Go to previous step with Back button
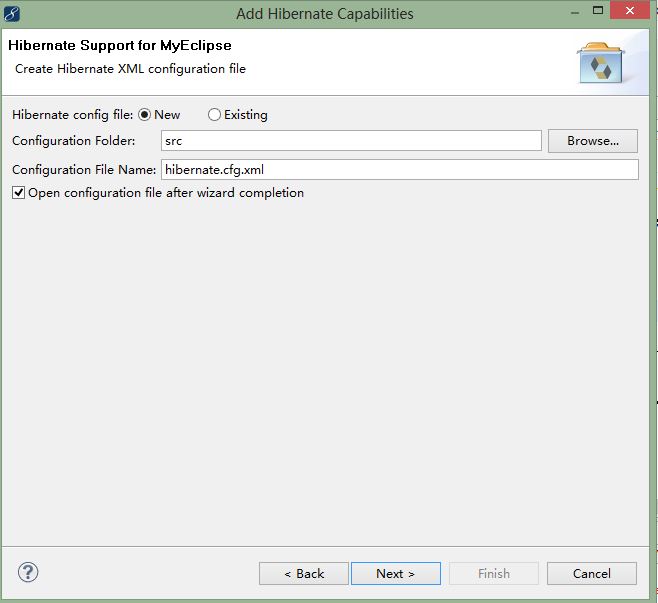Image resolution: width=658 pixels, height=603 pixels. tap(304, 573)
